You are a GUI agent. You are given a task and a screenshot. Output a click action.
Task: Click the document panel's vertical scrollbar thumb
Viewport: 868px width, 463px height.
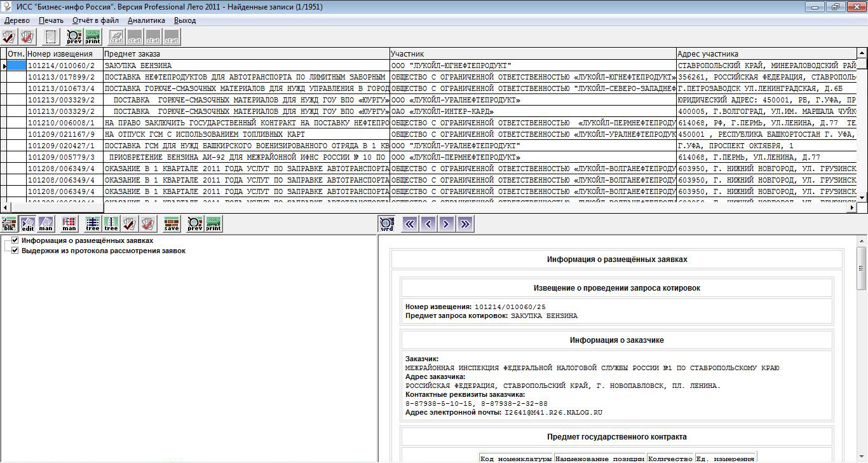[x=862, y=268]
